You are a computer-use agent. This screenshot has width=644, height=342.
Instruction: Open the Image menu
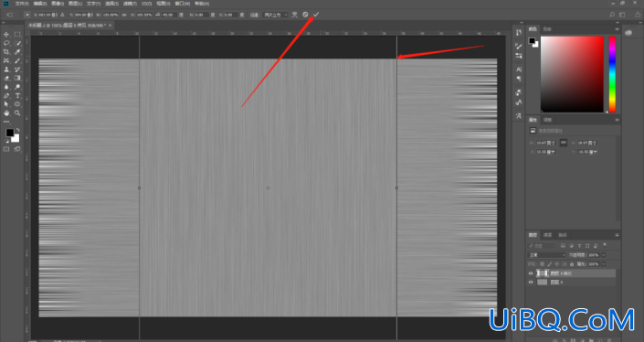point(58,4)
